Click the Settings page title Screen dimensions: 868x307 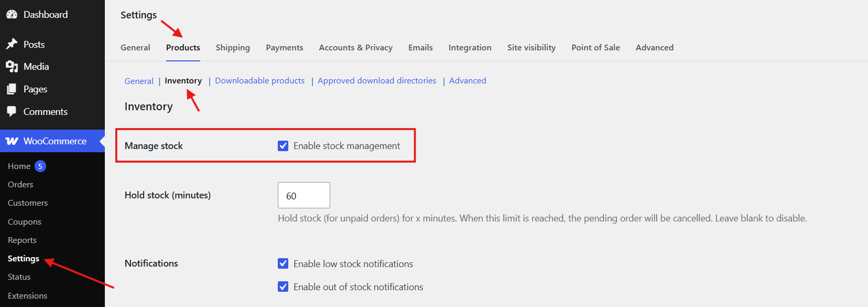(138, 15)
